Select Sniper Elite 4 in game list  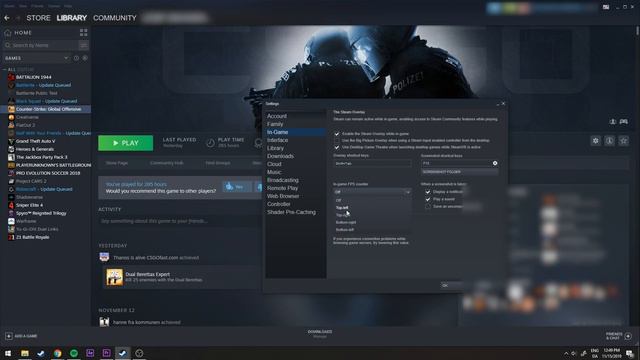click(29, 205)
